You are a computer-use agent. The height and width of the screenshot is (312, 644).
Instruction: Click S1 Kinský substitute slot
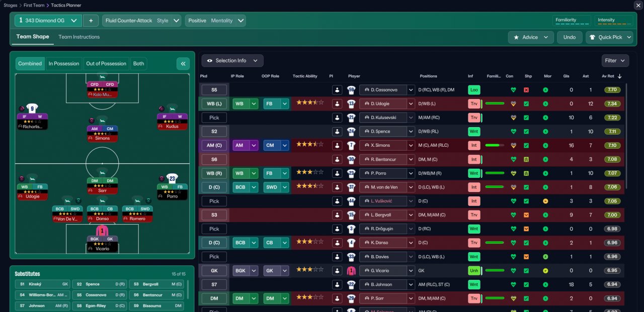point(42,284)
